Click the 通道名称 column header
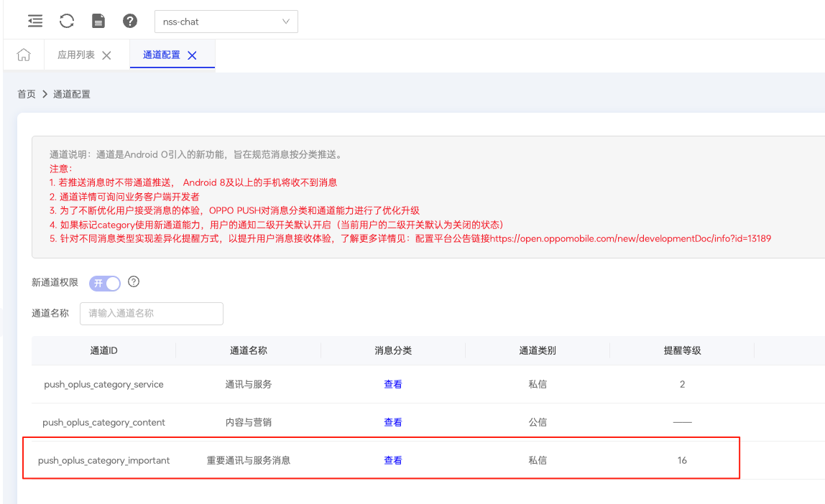Image resolution: width=825 pixels, height=504 pixels. click(x=249, y=350)
